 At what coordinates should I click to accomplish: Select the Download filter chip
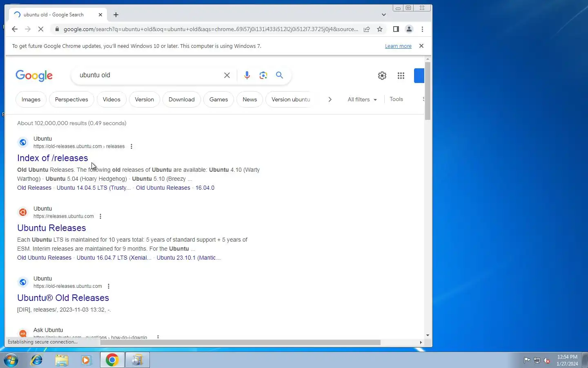pyautogui.click(x=182, y=99)
